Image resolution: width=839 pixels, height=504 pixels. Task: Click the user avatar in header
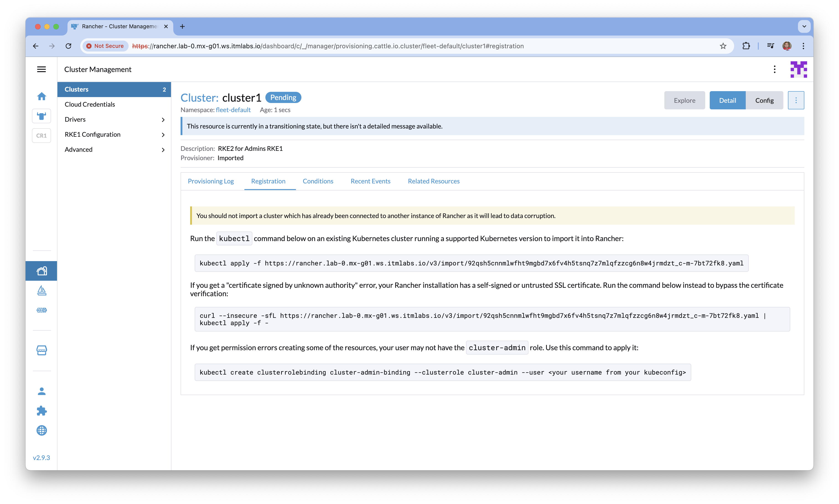point(798,69)
